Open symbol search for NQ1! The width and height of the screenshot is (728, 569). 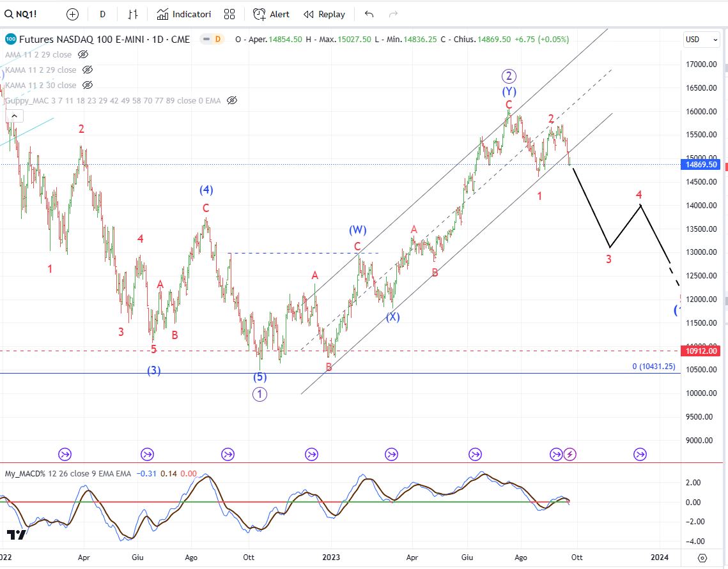(x=21, y=15)
